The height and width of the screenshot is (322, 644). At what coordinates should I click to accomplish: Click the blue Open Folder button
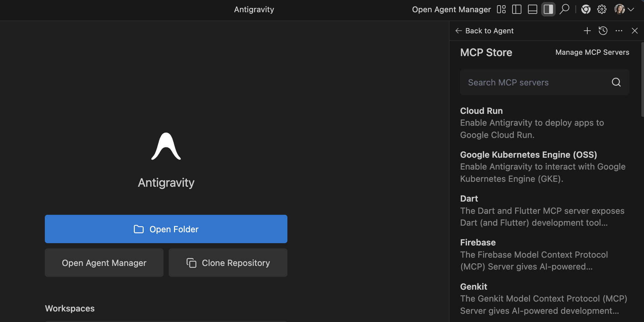[x=166, y=229]
